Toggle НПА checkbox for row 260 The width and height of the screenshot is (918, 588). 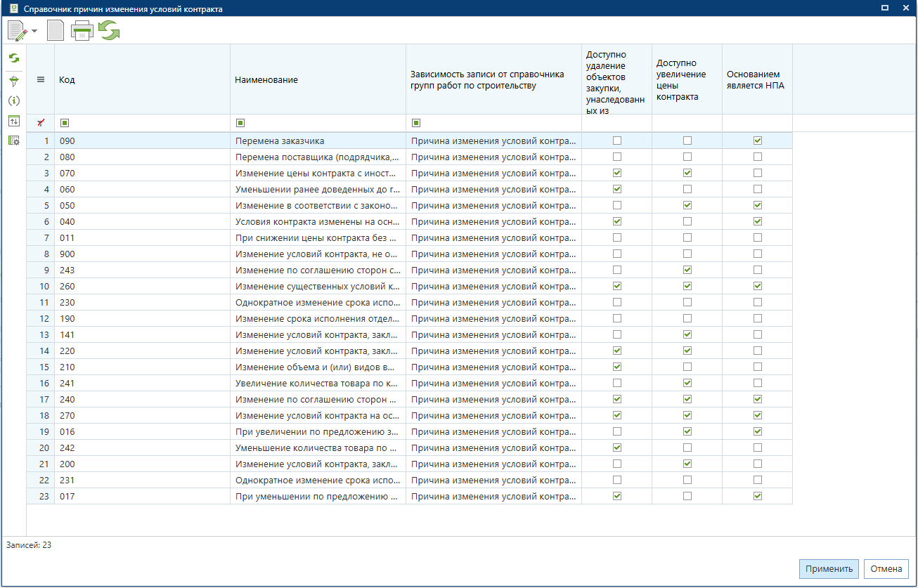tap(758, 286)
